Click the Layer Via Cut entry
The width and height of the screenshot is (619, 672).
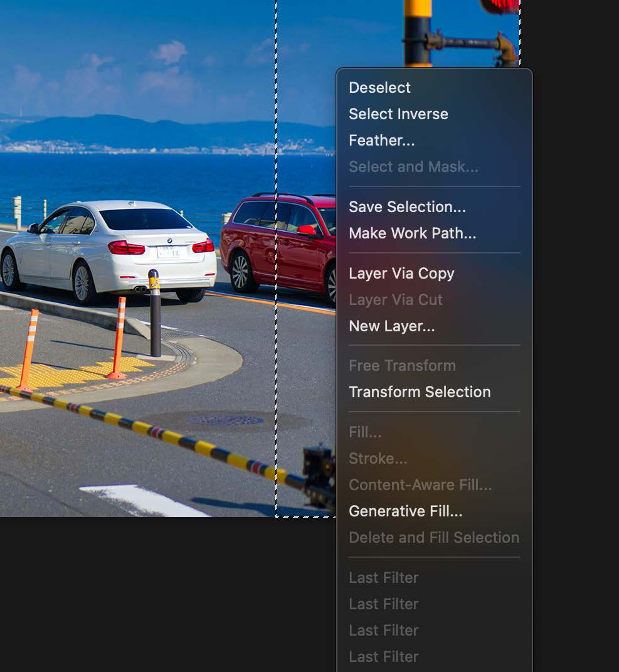[396, 300]
